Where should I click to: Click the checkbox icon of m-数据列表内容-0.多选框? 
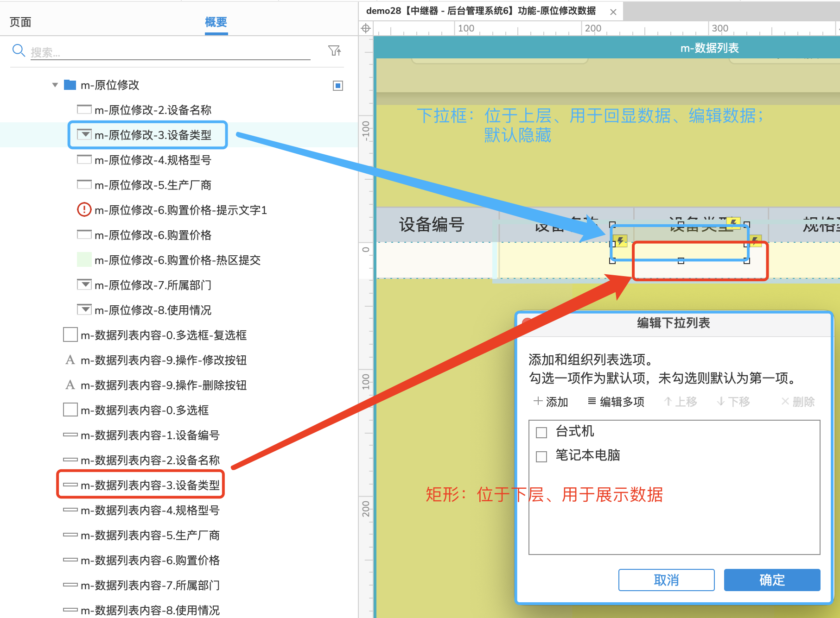[x=70, y=410]
